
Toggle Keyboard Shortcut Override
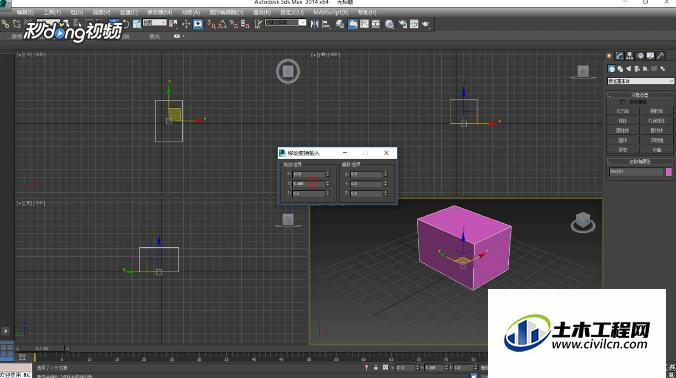[x=198, y=24]
